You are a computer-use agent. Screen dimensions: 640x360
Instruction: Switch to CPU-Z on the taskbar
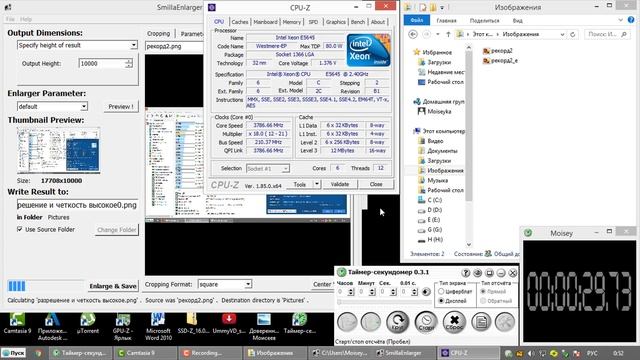[x=469, y=353]
